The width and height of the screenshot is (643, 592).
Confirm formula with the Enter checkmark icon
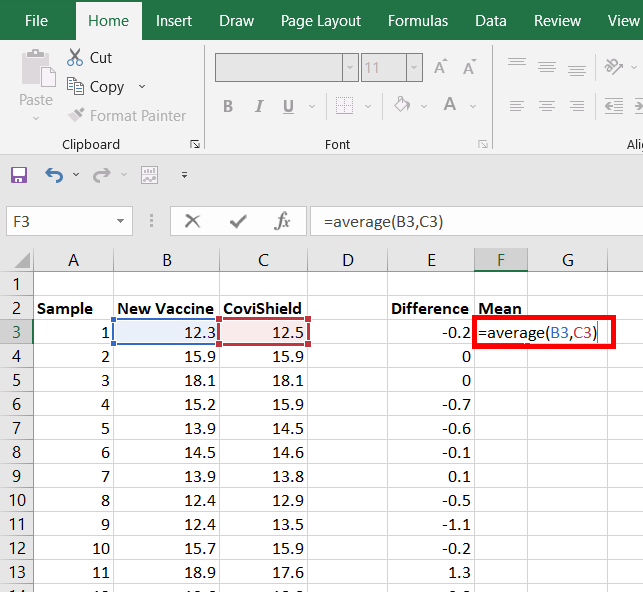[238, 221]
